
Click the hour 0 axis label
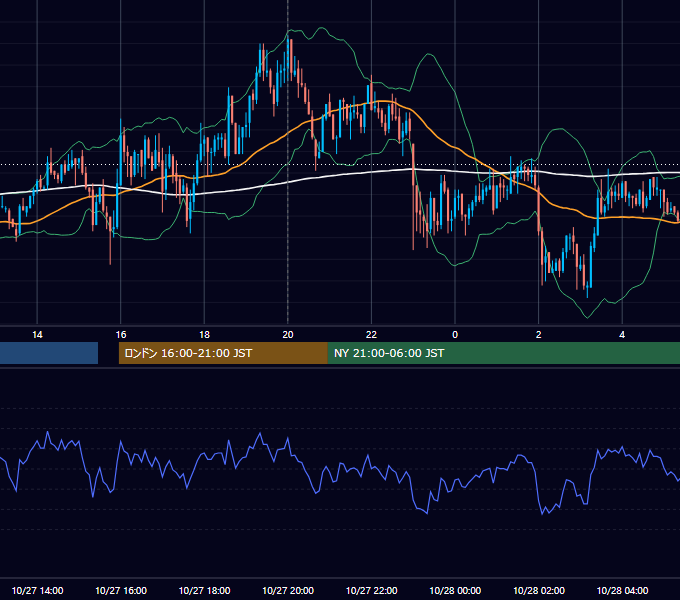coord(455,335)
